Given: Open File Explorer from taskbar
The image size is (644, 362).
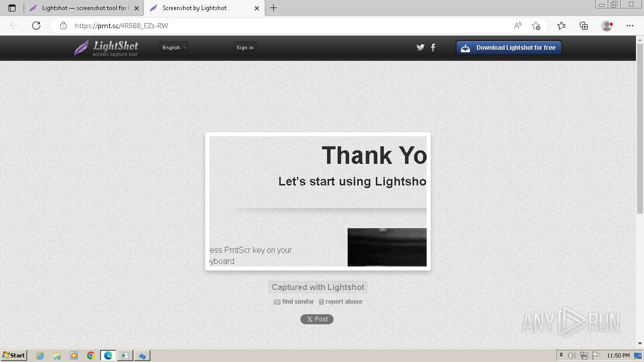Looking at the screenshot, I should (57, 355).
